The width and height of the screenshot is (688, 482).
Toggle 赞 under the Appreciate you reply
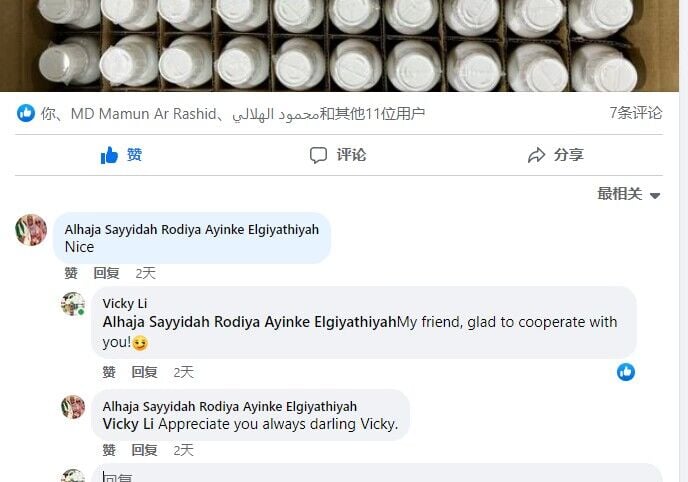(109, 450)
